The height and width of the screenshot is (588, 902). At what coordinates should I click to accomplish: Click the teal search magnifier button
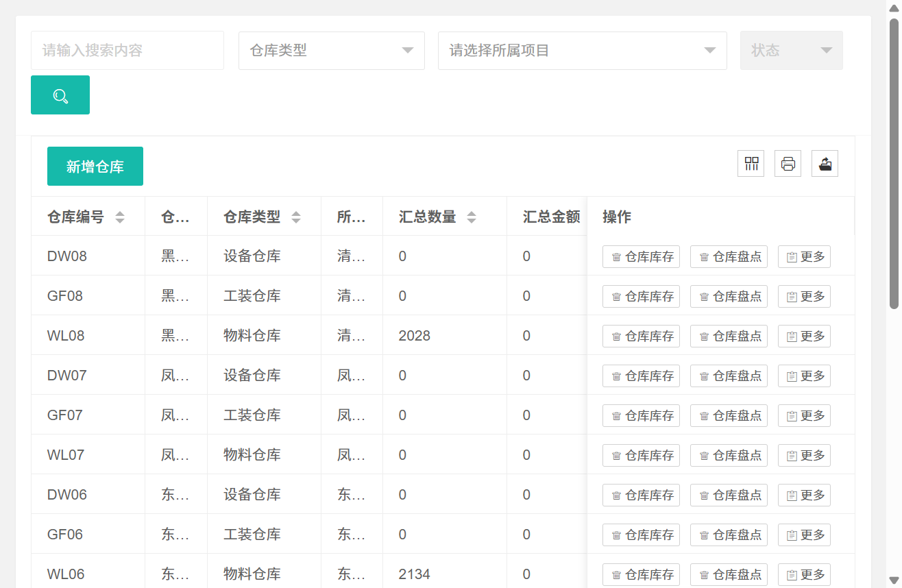pos(60,95)
